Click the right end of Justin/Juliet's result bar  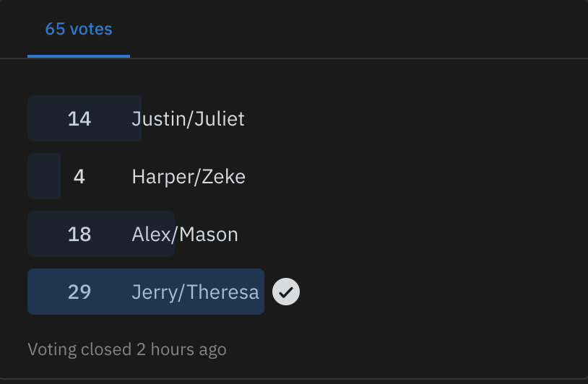(137, 118)
